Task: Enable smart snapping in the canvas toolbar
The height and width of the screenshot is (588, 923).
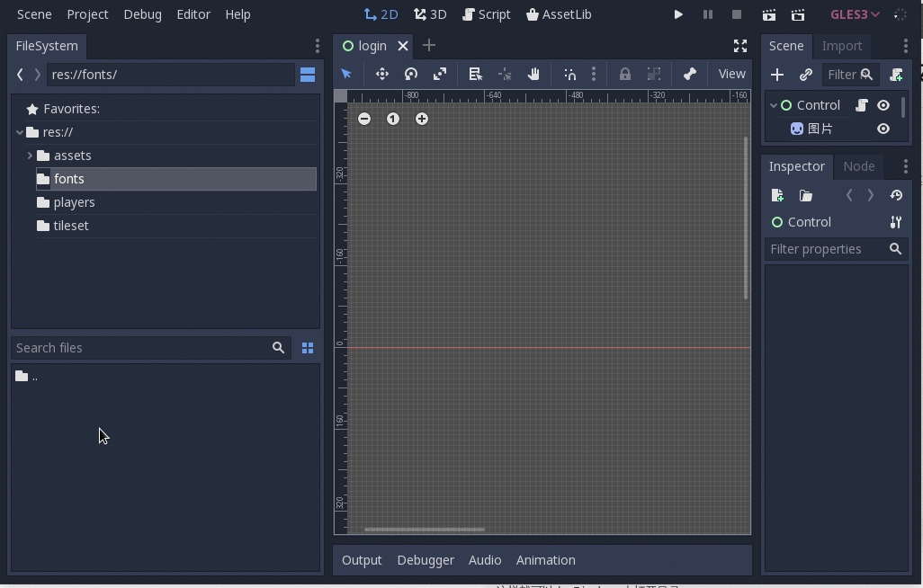Action: point(570,74)
